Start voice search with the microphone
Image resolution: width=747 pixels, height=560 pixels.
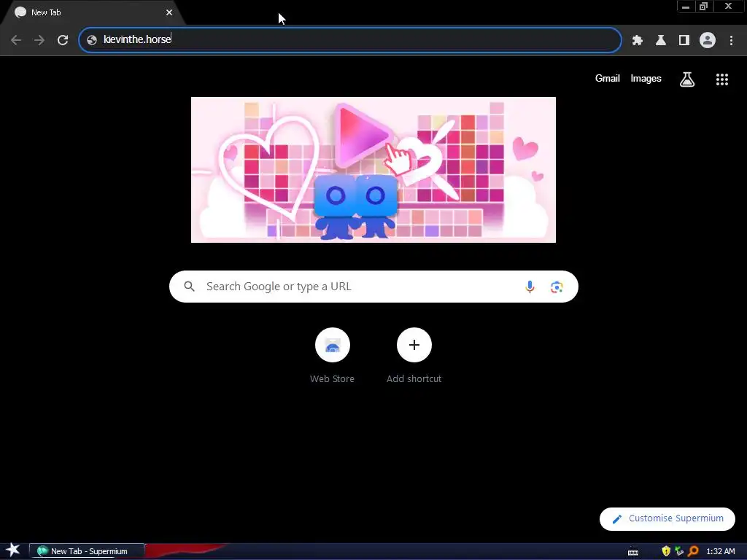(x=530, y=287)
